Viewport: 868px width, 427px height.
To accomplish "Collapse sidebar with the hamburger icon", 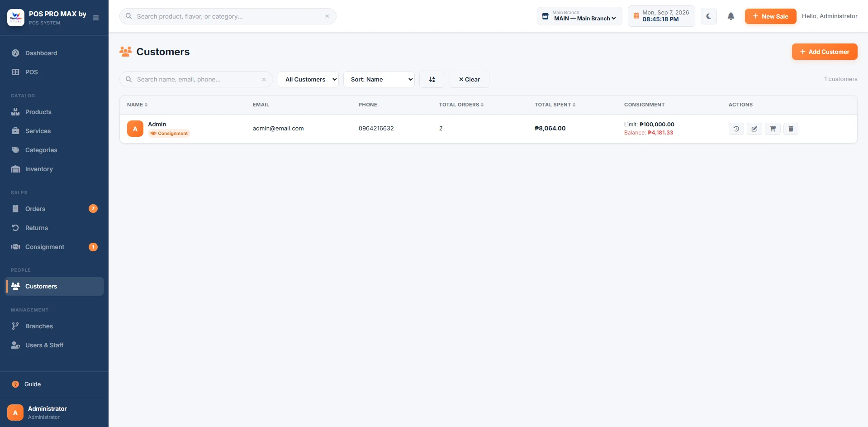I will click(96, 18).
